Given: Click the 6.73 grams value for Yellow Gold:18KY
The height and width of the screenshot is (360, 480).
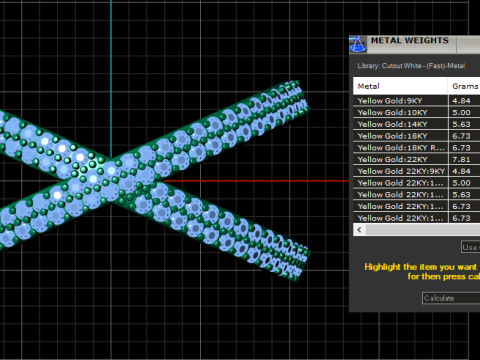Looking at the screenshot, I should click(x=461, y=136).
